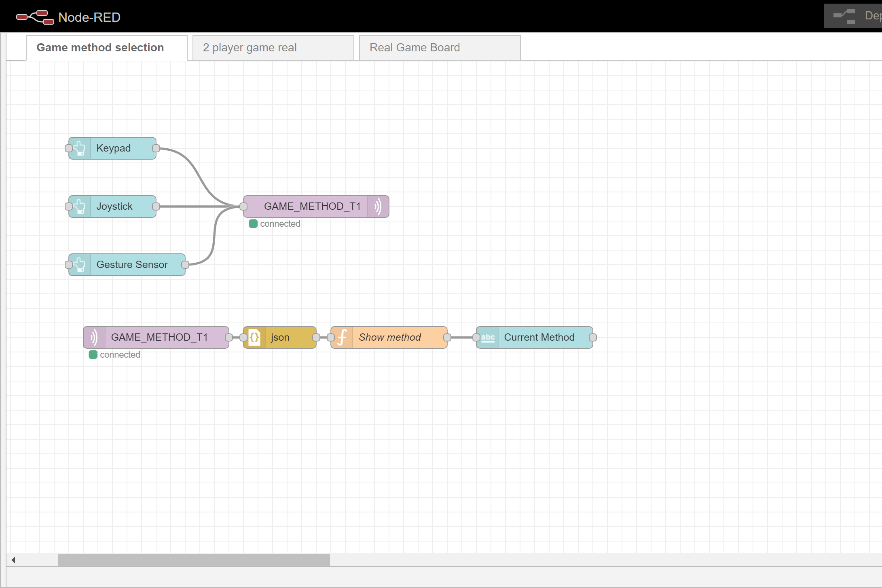Viewport: 882px width, 588px height.
Task: Click the Joystick node's hand icon
Action: coord(80,207)
